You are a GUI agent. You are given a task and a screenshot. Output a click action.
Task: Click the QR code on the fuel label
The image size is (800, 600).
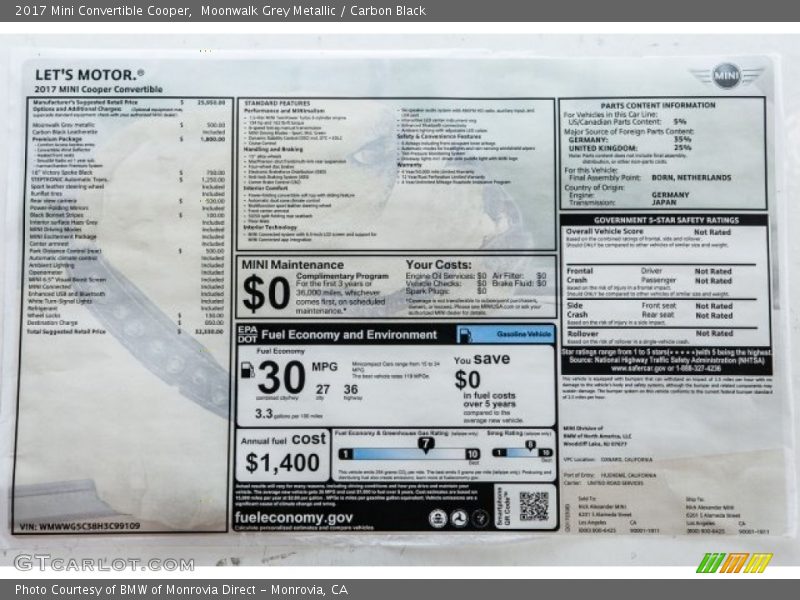point(534,506)
